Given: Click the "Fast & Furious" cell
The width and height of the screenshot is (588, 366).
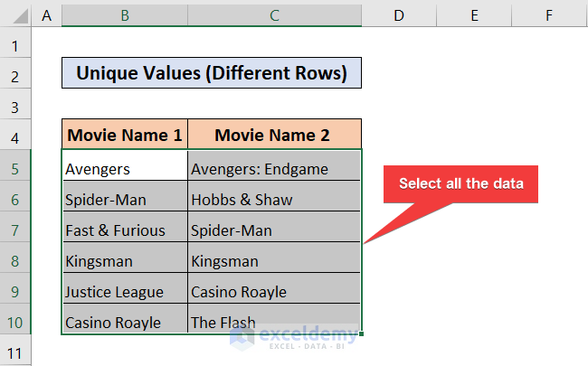Looking at the screenshot, I should [x=125, y=230].
